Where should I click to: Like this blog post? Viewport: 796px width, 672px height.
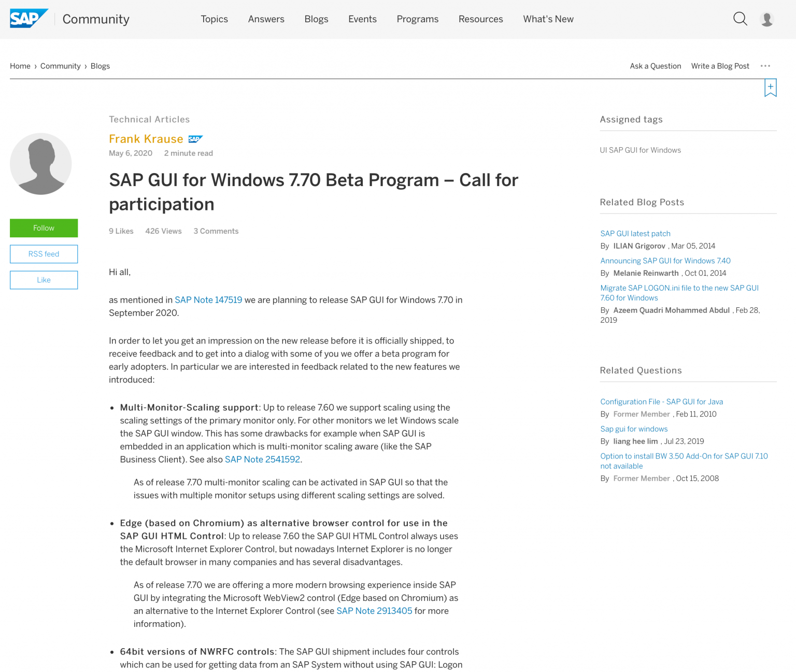(x=44, y=280)
